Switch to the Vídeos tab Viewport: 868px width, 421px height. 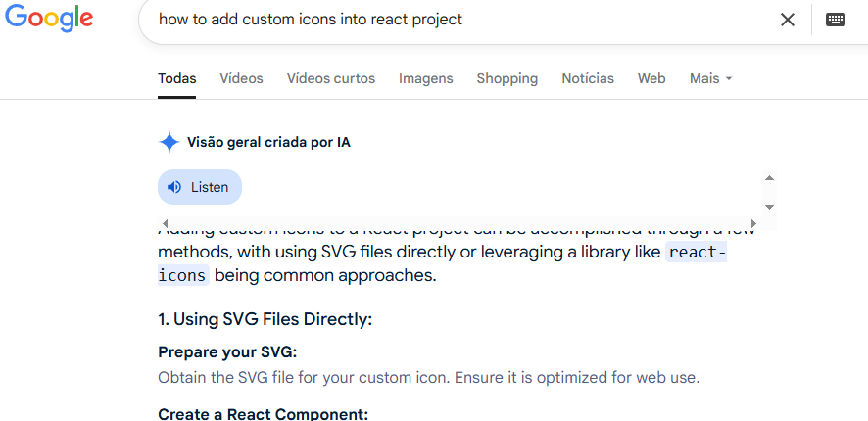[241, 78]
